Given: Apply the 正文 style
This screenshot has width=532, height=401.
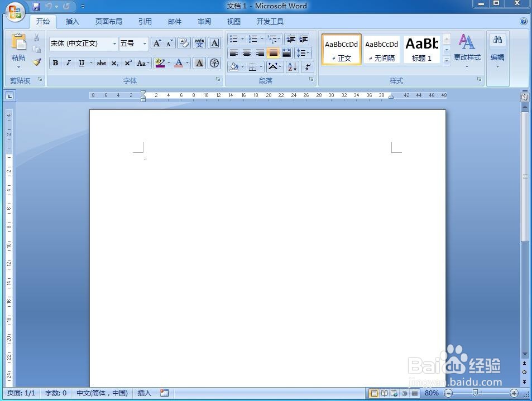Looking at the screenshot, I should tap(341, 50).
